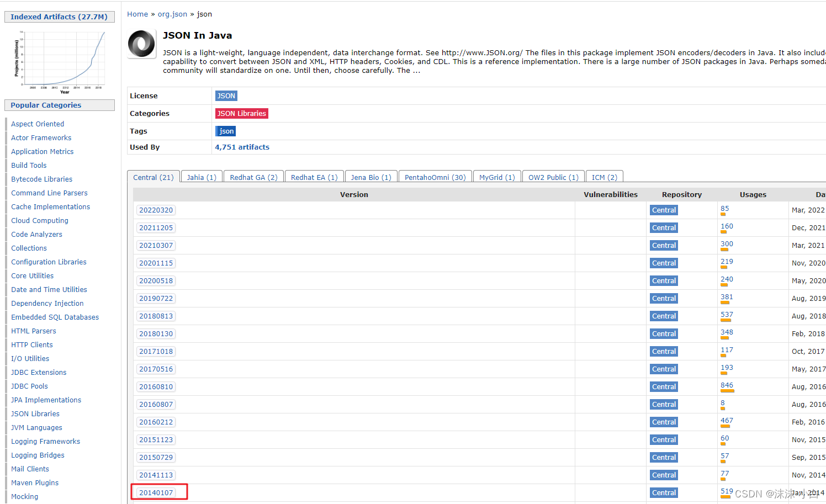Open the JSON Libraries sidebar category
Screen dimensions: 826x504
35,414
